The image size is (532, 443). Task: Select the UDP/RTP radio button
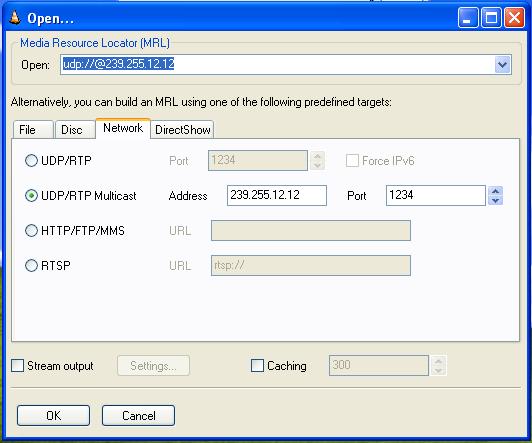pyautogui.click(x=31, y=160)
